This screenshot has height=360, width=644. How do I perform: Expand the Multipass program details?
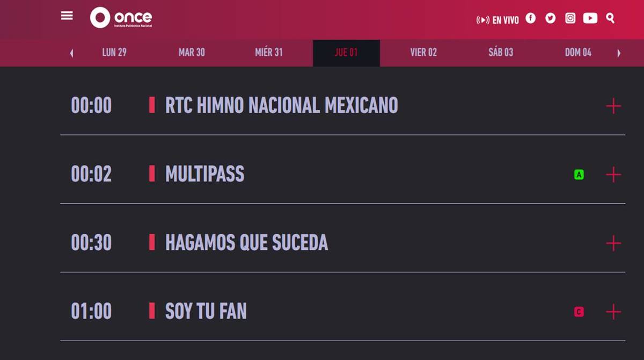coord(613,175)
